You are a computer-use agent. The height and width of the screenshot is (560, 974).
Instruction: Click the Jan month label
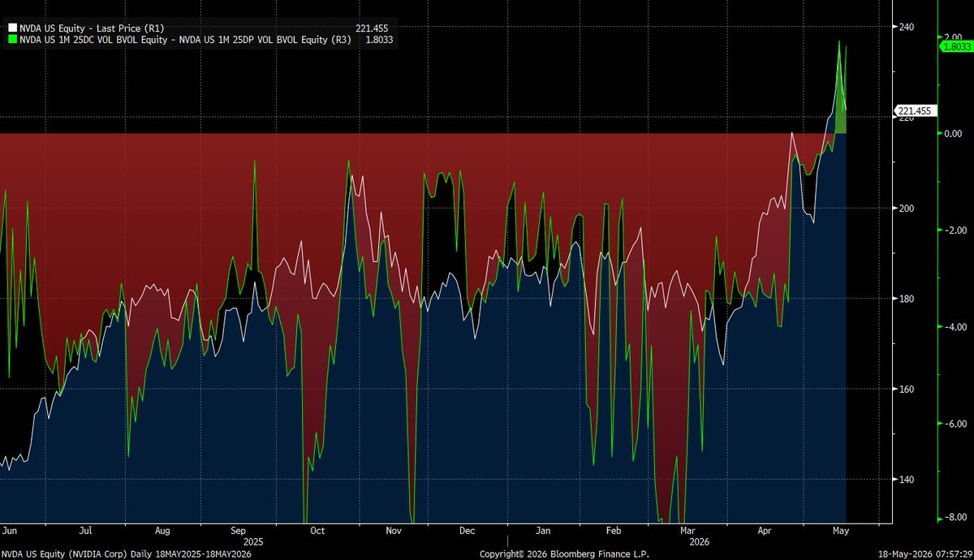544,530
